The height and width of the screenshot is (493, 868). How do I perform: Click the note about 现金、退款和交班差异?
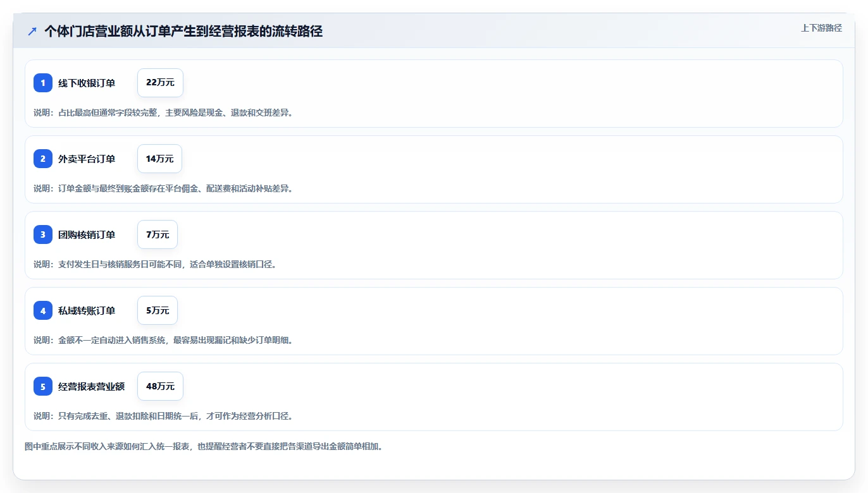[163, 113]
